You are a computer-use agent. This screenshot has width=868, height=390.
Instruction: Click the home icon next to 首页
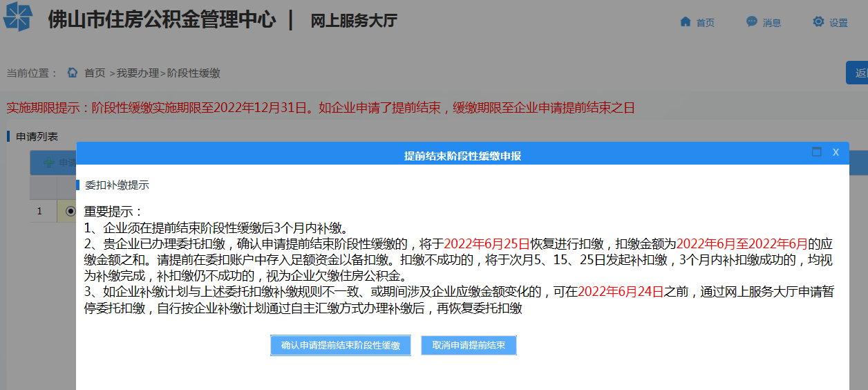coord(686,21)
